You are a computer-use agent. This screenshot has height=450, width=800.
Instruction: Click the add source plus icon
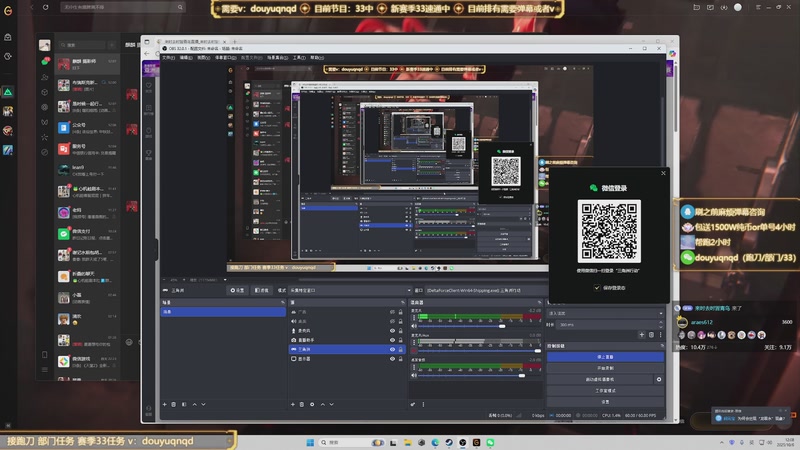pos(291,404)
